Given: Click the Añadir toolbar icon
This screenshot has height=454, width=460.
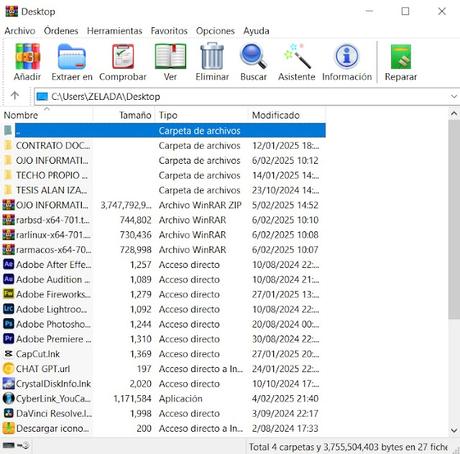Looking at the screenshot, I should (x=28, y=57).
